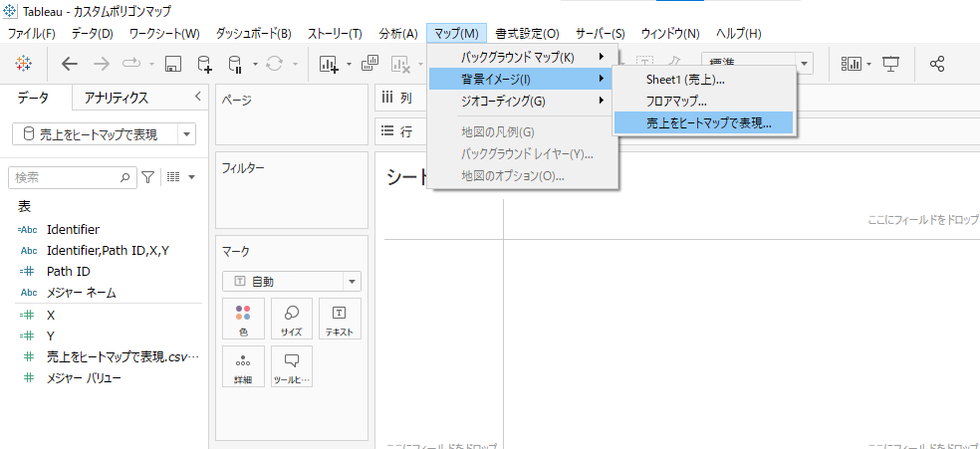Open the ワークシート menu
Image resolution: width=980 pixels, height=449 pixels.
tap(164, 34)
